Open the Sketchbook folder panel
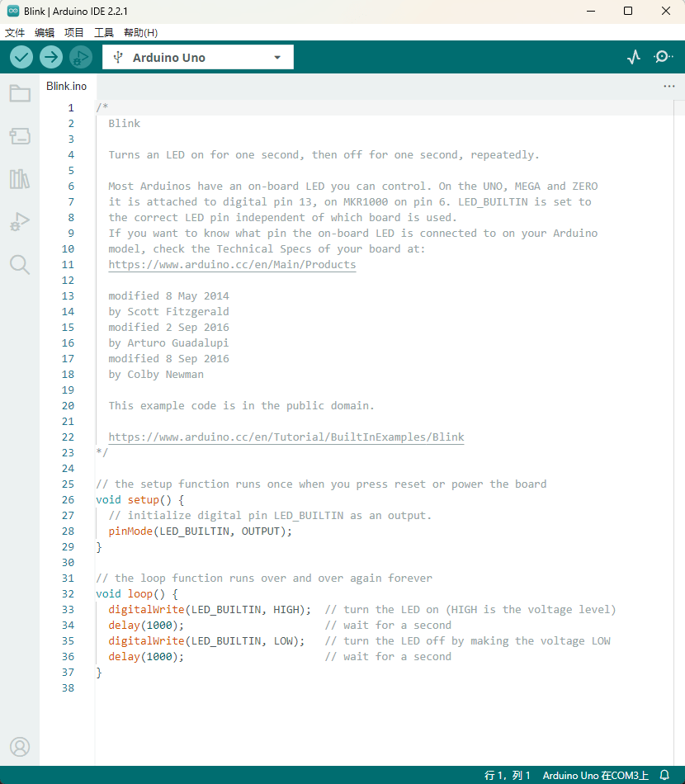The height and width of the screenshot is (784, 685). (x=20, y=93)
